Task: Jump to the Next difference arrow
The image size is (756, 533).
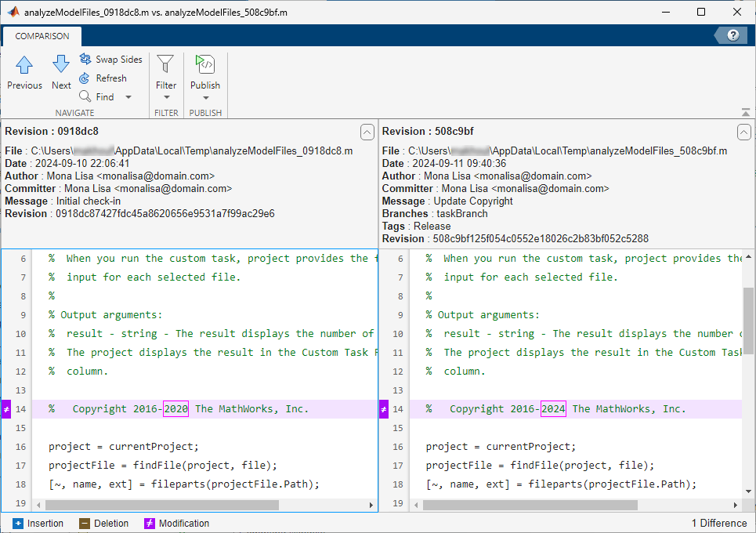Action: 61,64
